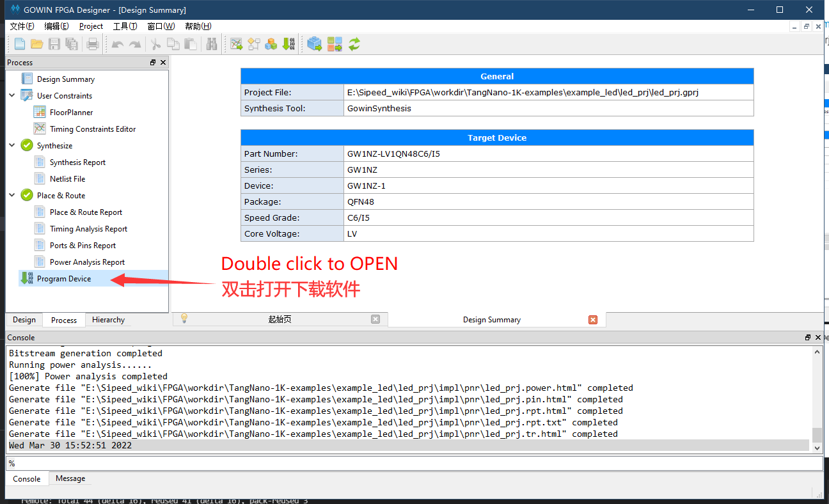Switch to the Process tab

pyautogui.click(x=64, y=320)
